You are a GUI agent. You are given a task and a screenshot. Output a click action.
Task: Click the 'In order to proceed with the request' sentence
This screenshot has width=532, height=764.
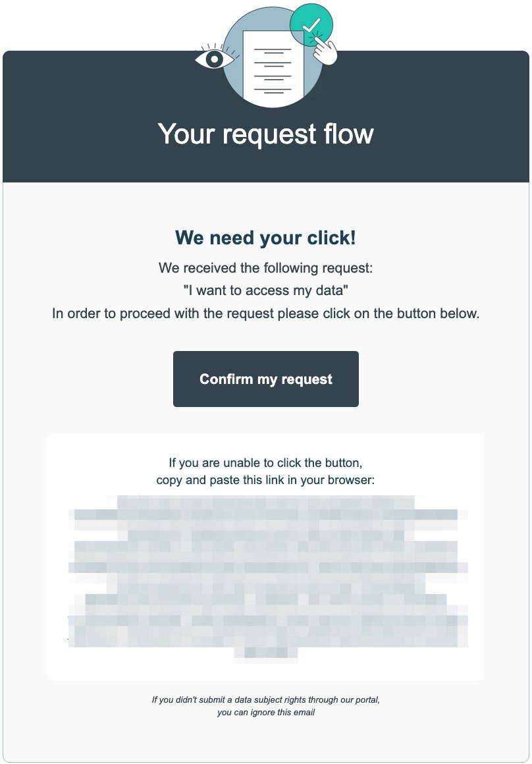[266, 314]
